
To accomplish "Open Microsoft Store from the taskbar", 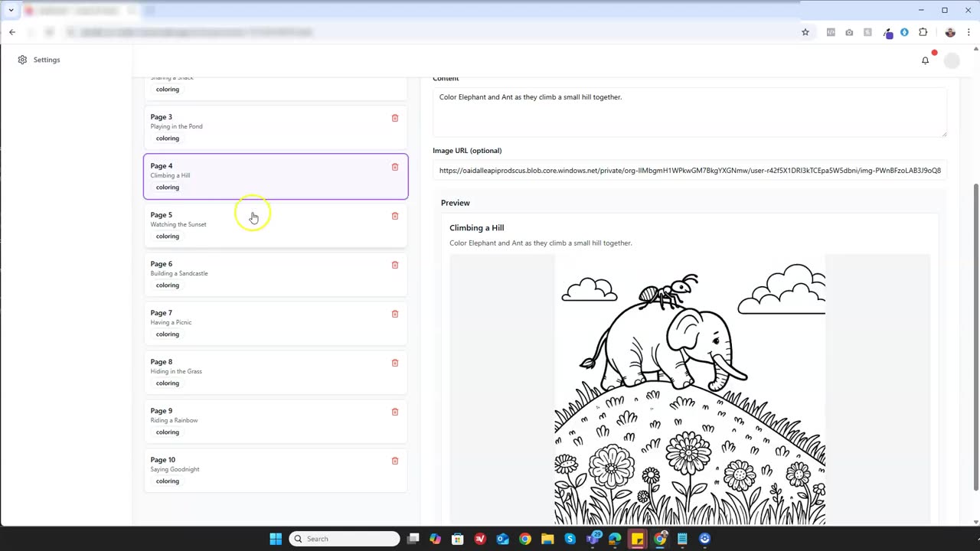I will point(458,539).
